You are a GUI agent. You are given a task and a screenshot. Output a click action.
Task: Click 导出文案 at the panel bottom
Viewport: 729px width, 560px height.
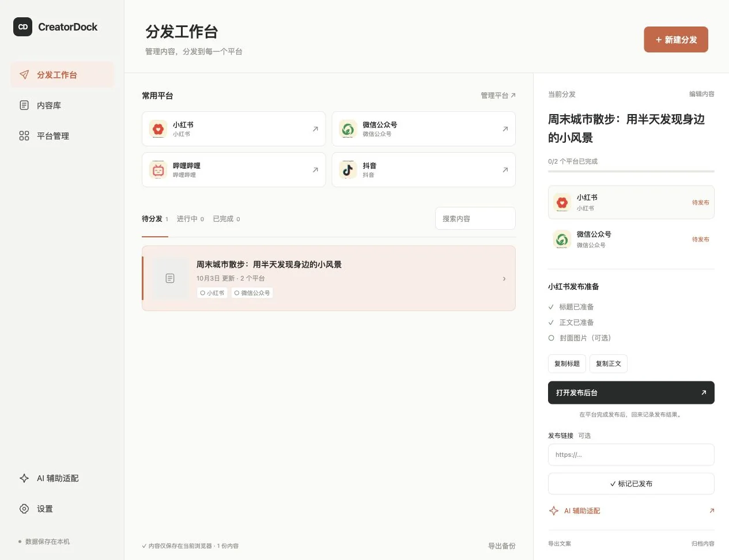560,544
